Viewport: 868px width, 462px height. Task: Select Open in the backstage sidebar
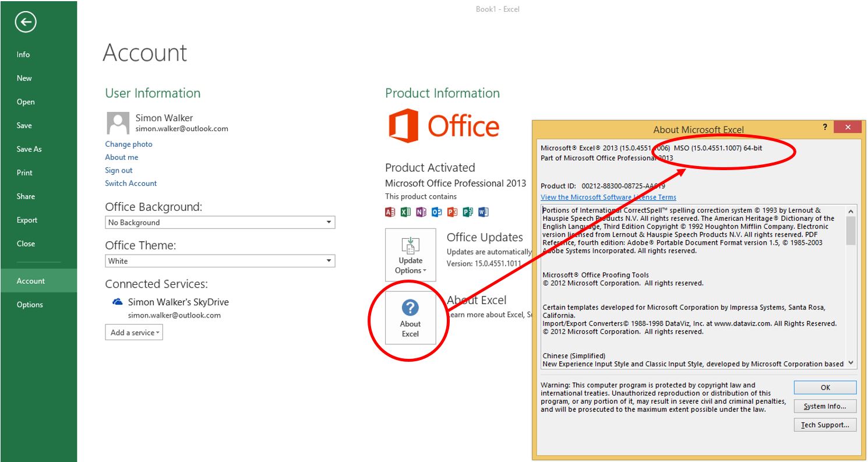(x=38, y=102)
